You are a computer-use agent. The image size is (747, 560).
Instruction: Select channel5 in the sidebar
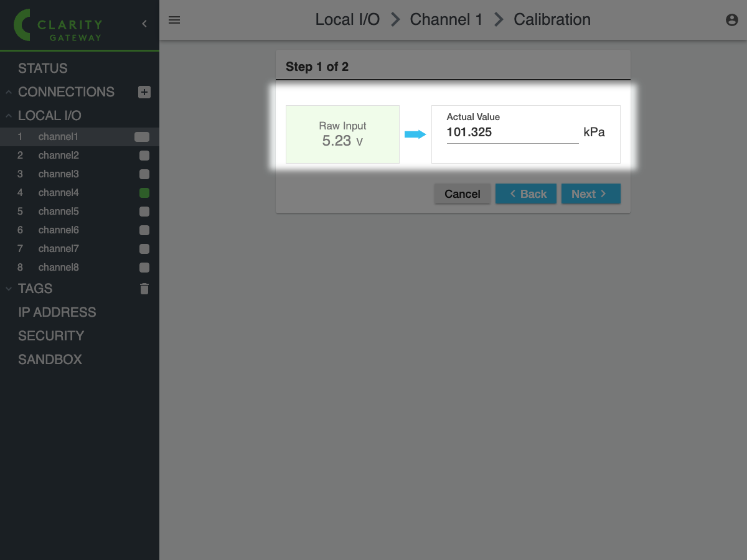pos(59,212)
